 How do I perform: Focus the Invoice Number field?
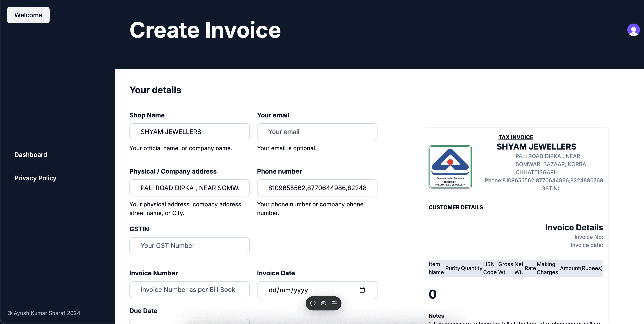(x=189, y=289)
